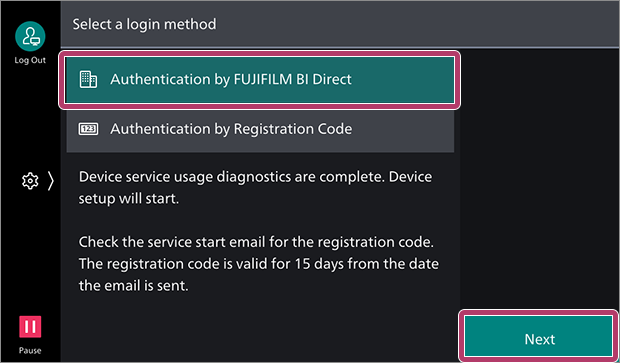Viewport: 620px width, 363px height.
Task: Click the 'Registration Code' option text
Action: 293,129
